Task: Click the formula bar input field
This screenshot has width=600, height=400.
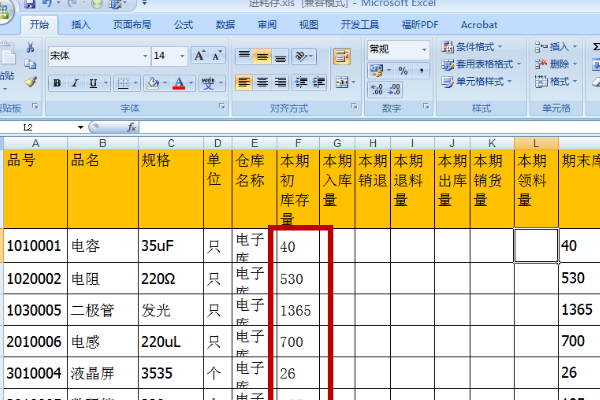Action: 370,127
